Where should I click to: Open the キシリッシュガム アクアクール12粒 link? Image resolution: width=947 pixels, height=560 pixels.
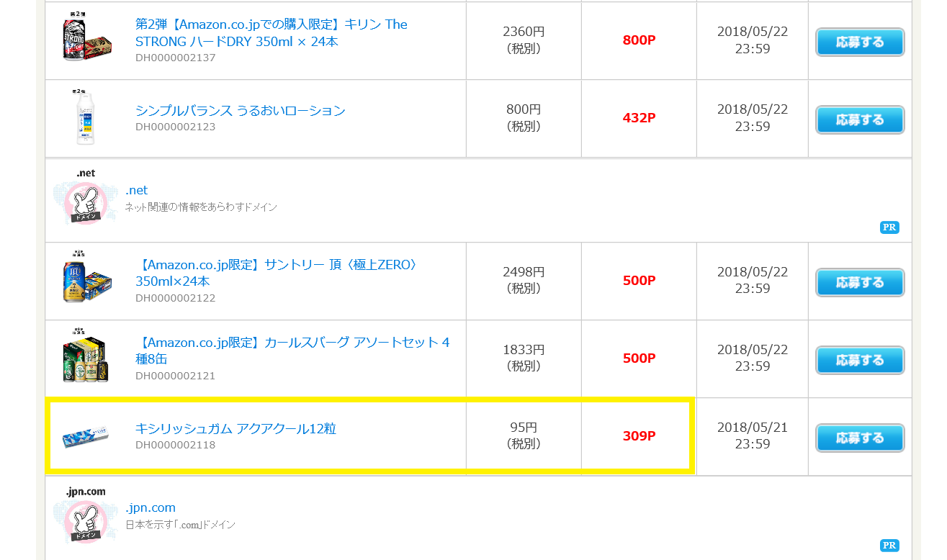[x=235, y=428]
